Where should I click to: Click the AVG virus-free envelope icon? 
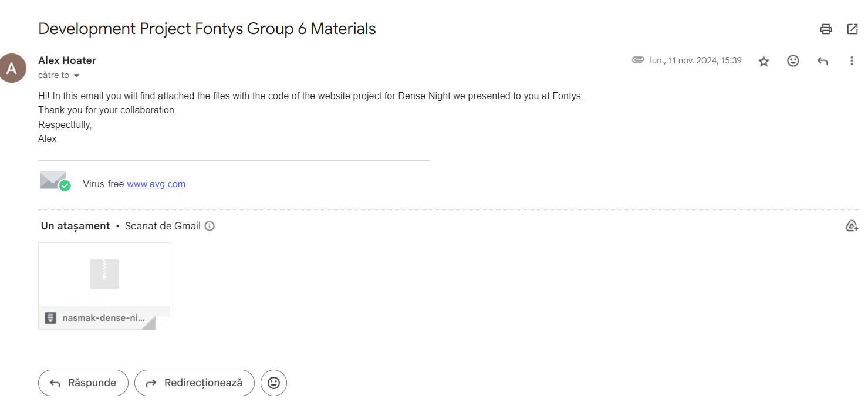coord(55,181)
